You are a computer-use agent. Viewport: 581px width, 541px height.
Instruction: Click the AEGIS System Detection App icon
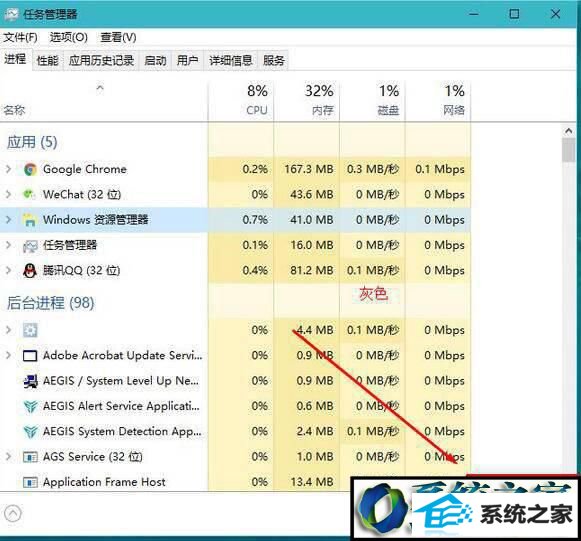[30, 432]
